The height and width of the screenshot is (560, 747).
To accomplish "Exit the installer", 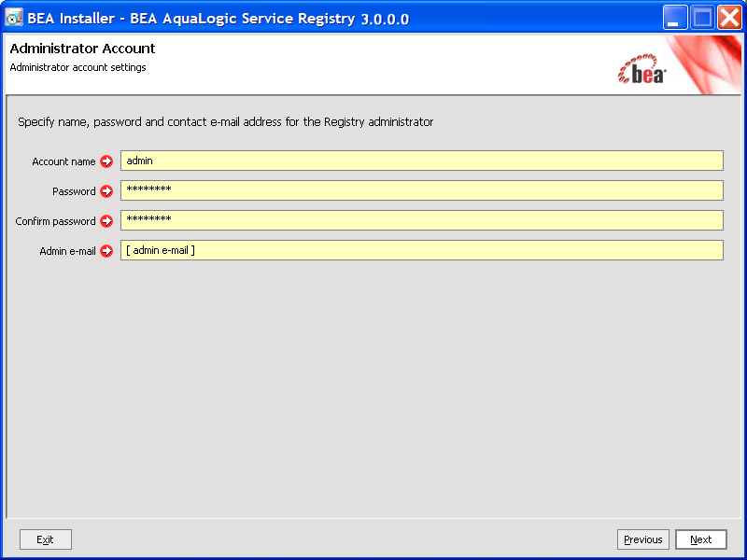I will pos(45,539).
